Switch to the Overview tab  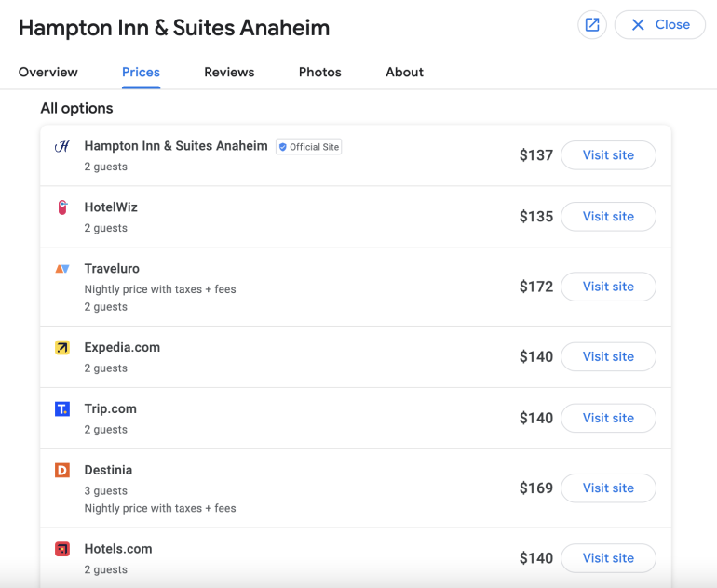(48, 72)
